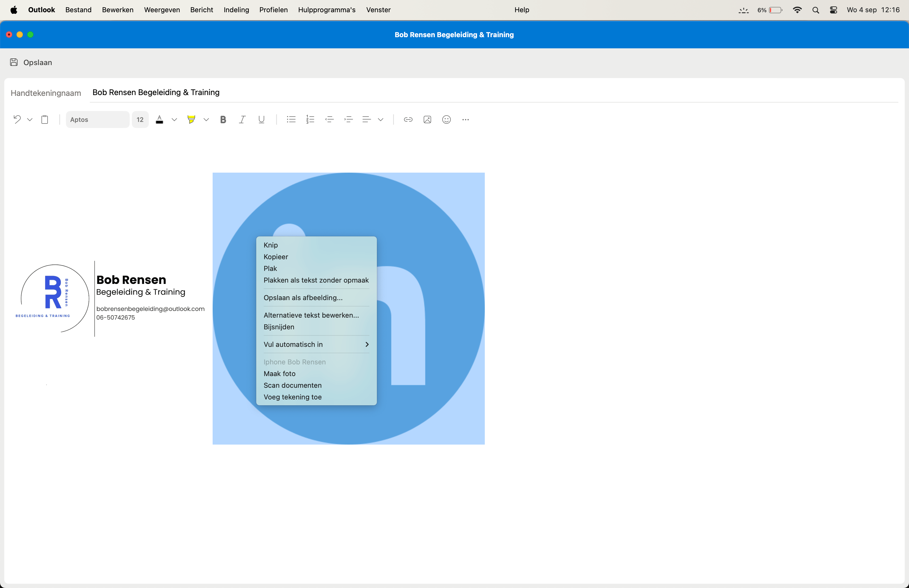The height and width of the screenshot is (588, 909).
Task: Open the Bericht menu
Action: pyautogui.click(x=202, y=10)
